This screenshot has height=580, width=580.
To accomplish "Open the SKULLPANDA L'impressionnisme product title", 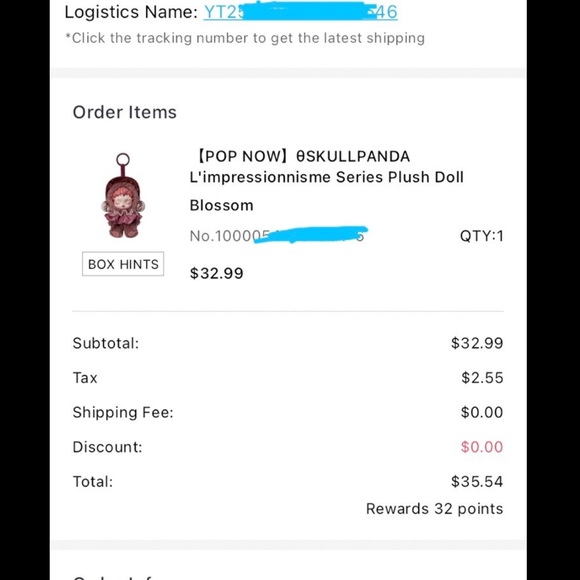I will pyautogui.click(x=326, y=167).
